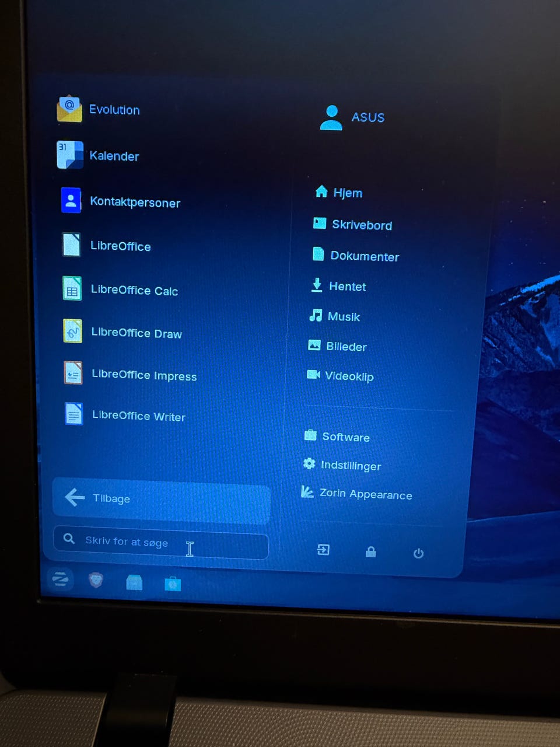Click the 'Skriv for at søge' search field
560x747 pixels.
161,542
